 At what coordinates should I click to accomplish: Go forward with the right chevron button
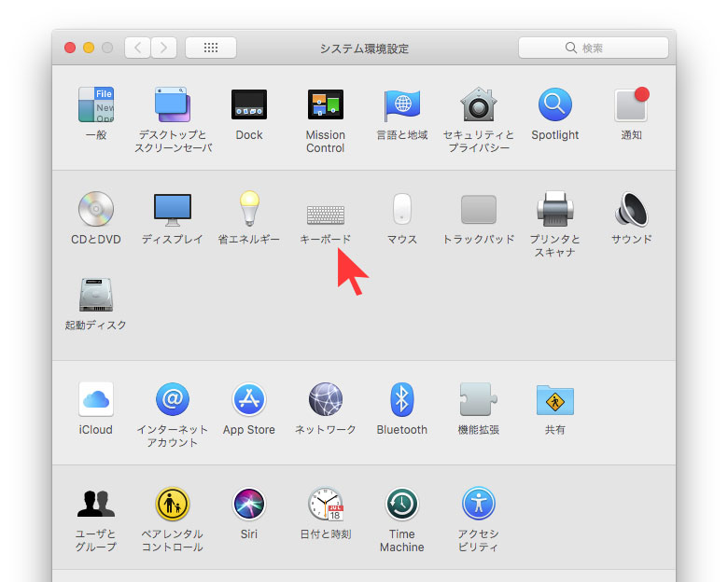click(x=164, y=48)
